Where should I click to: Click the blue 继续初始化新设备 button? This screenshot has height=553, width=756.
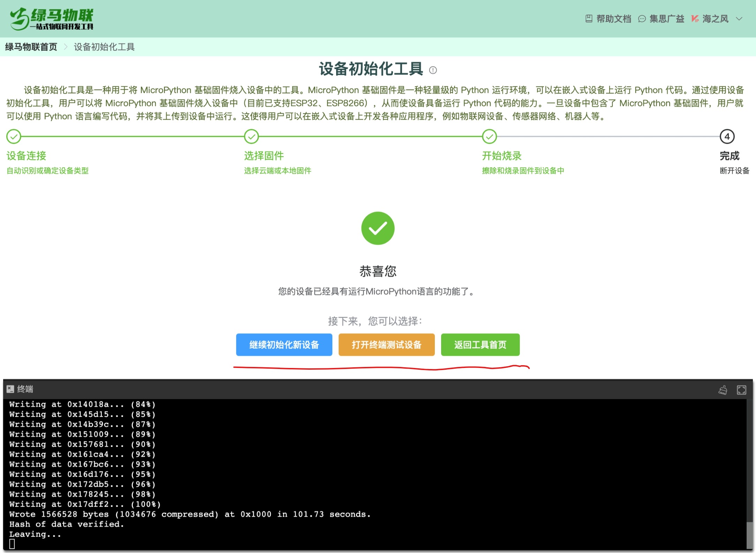click(x=284, y=345)
